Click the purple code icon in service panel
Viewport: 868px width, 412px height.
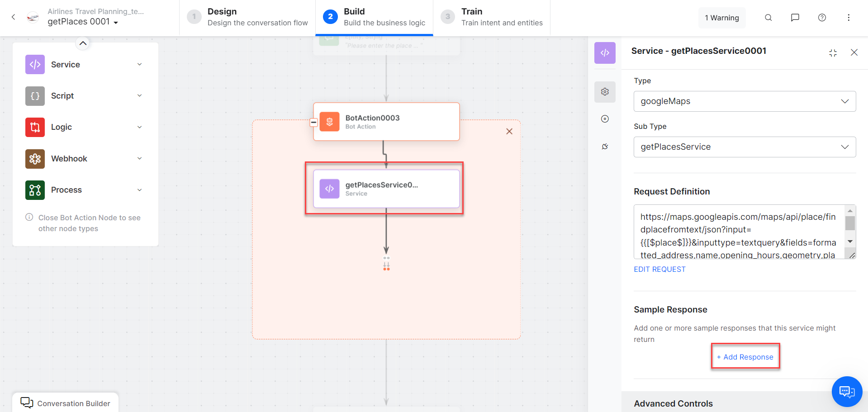(605, 53)
